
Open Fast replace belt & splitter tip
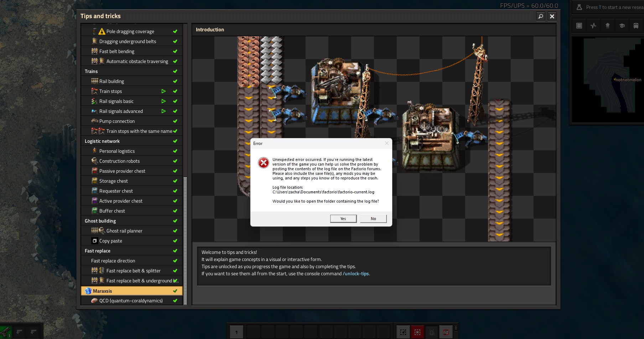[x=132, y=271]
